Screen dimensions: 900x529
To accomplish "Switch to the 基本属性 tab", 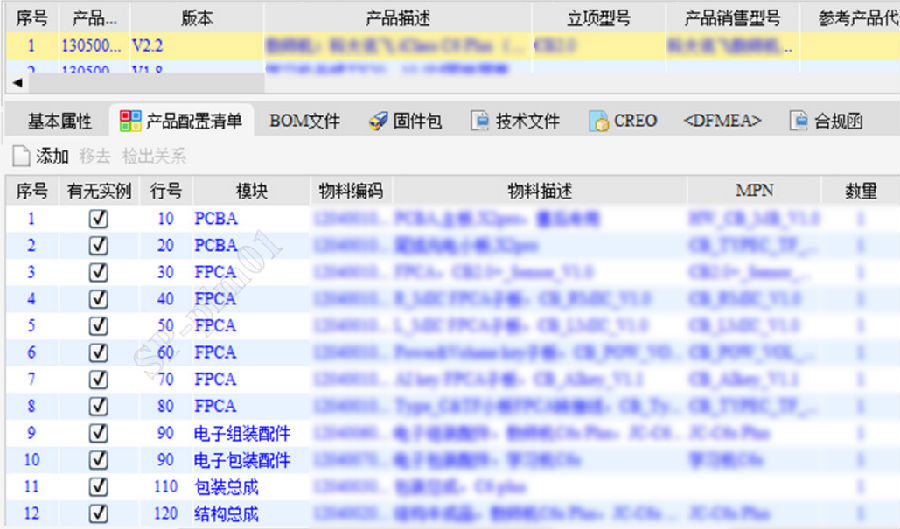I will 59,121.
